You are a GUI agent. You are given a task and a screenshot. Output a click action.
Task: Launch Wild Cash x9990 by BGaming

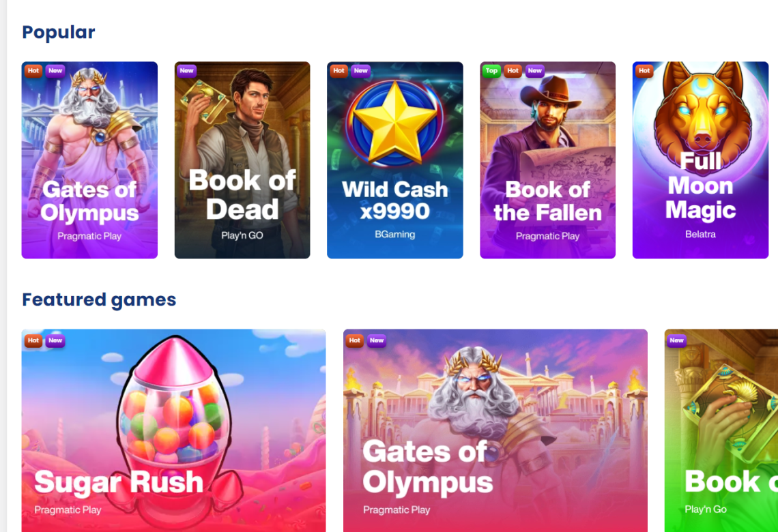tap(395, 160)
